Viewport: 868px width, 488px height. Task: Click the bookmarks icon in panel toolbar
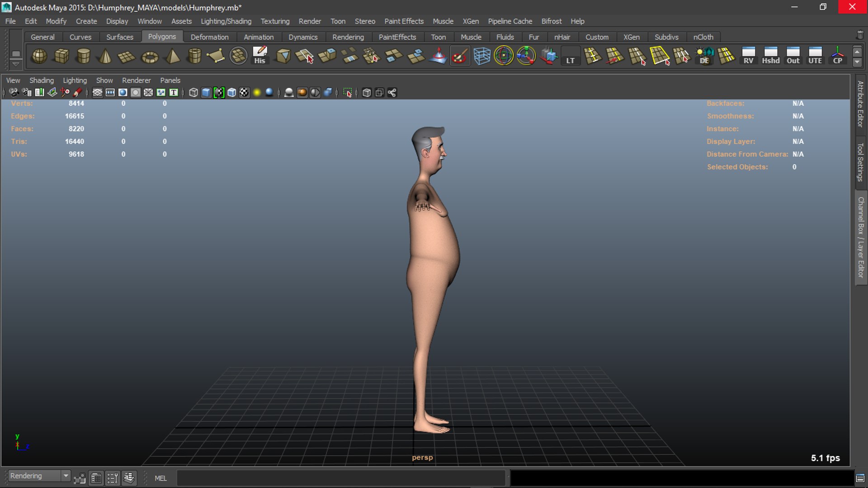(39, 93)
